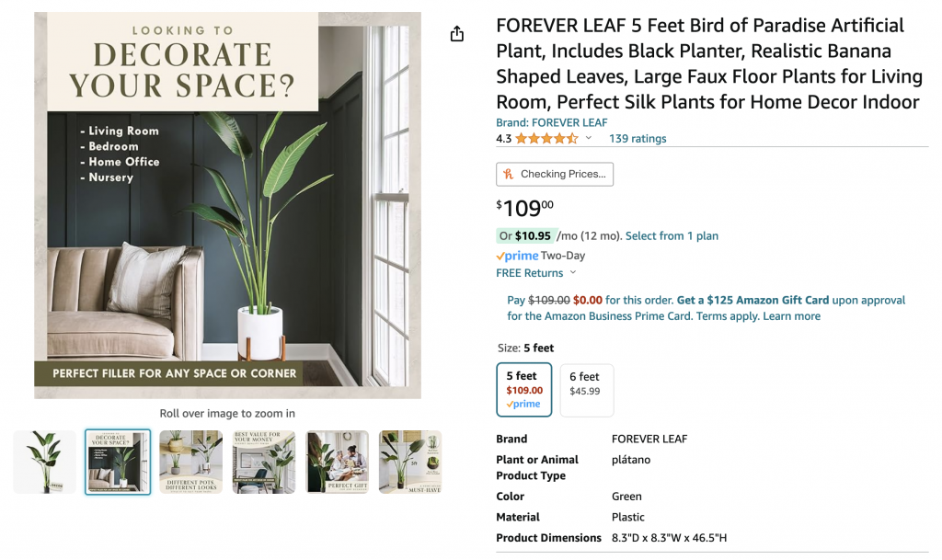Click Select from 1 plan link
Image resolution: width=942 pixels, height=560 pixels.
(672, 236)
